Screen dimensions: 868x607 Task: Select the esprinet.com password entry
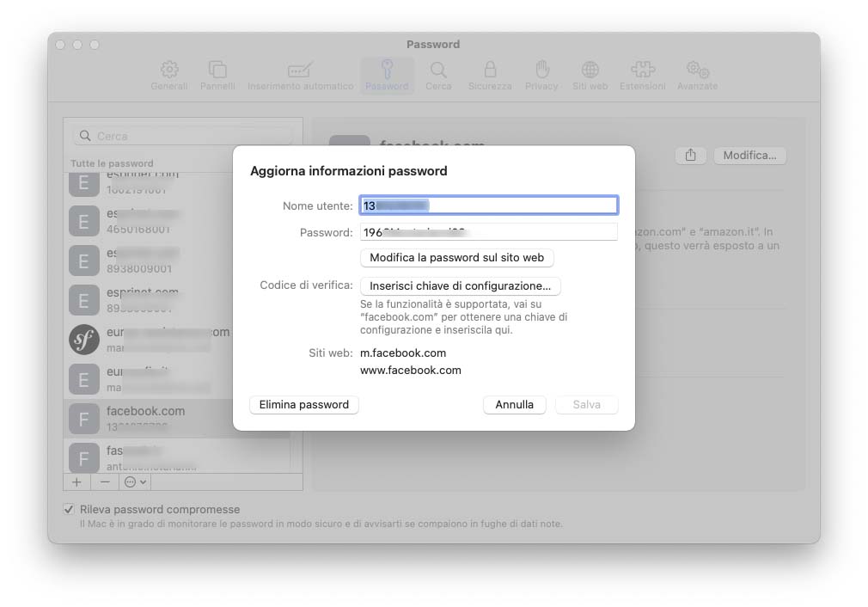177,299
